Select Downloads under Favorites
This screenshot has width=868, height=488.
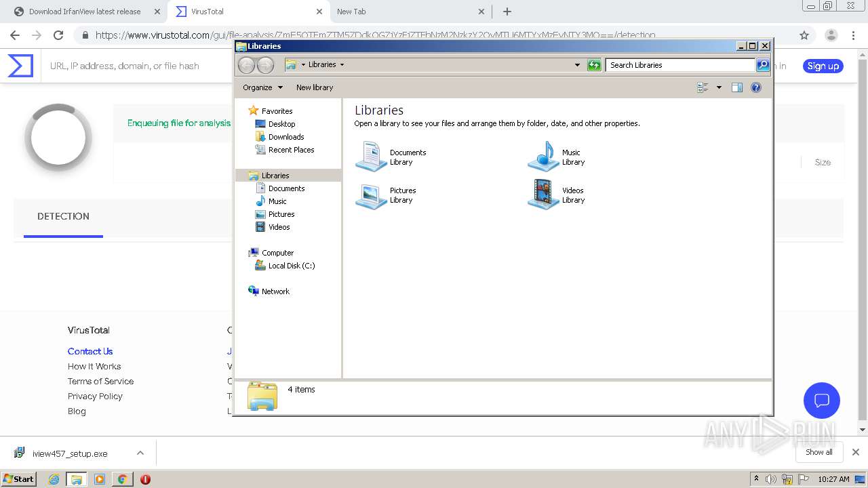[x=286, y=137]
